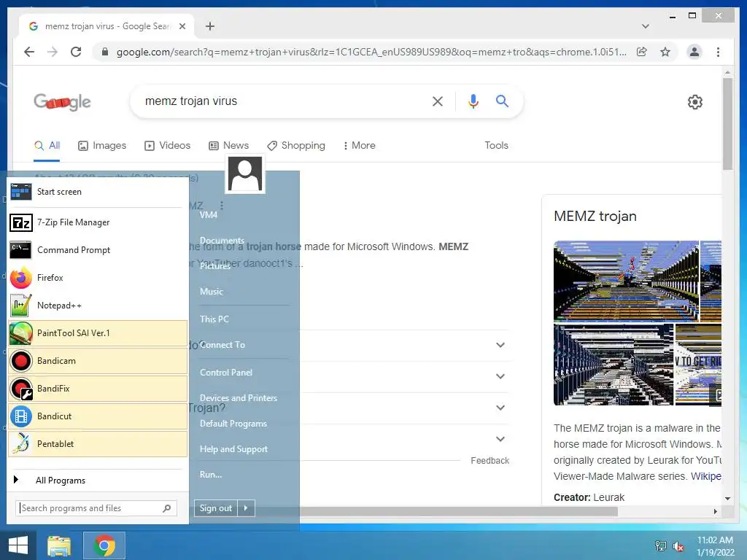Click the Feedback link
The image size is (747, 560).
tap(489, 461)
